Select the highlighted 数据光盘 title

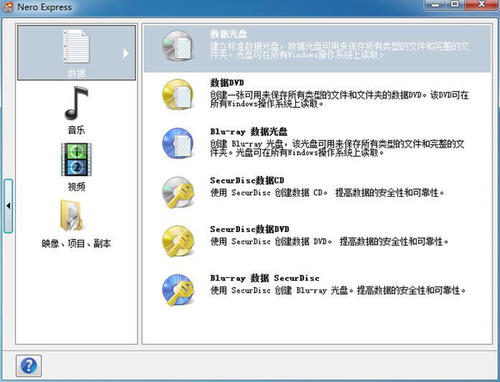coord(229,34)
